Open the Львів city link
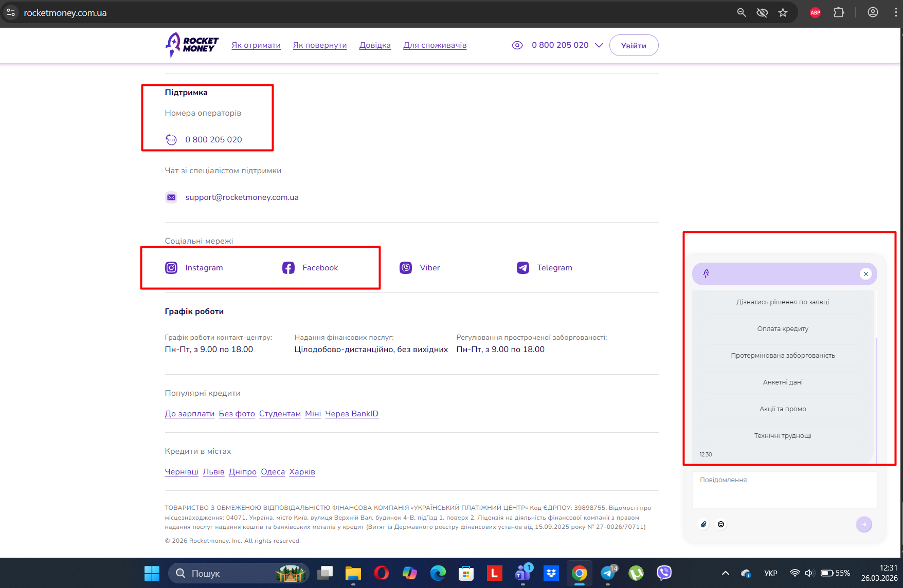The image size is (903, 588). pyautogui.click(x=213, y=472)
